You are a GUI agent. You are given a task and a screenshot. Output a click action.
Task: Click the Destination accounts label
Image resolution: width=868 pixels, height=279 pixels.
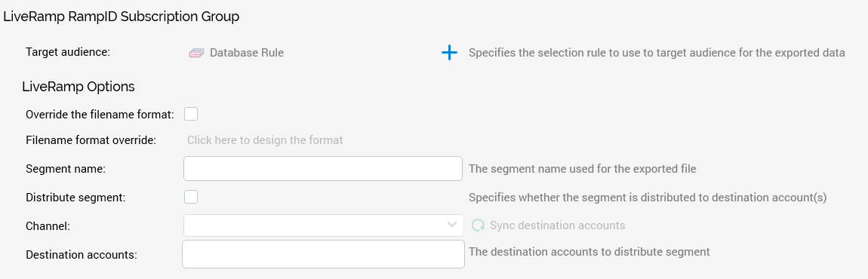click(82, 255)
